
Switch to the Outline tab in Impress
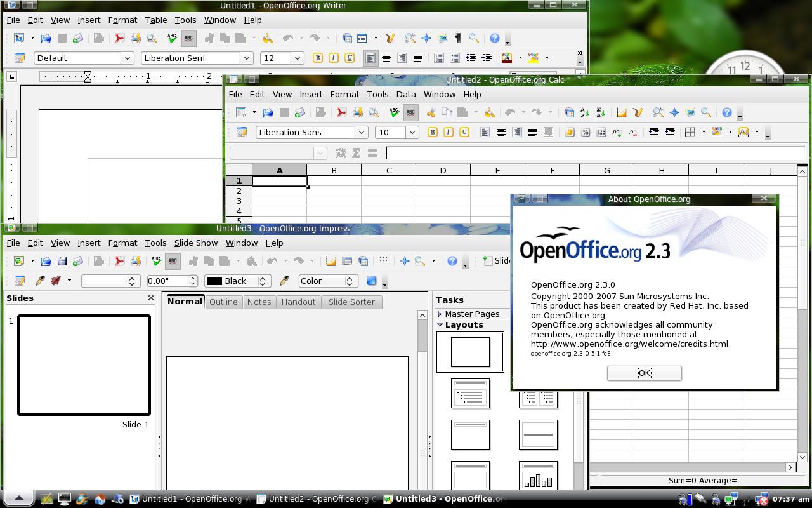click(223, 302)
